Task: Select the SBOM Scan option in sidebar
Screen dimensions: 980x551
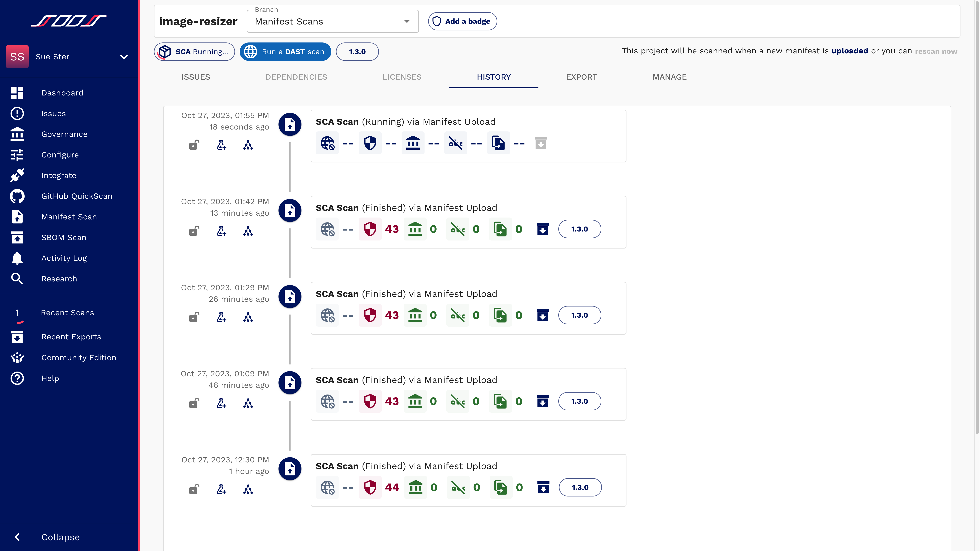Action: click(64, 237)
